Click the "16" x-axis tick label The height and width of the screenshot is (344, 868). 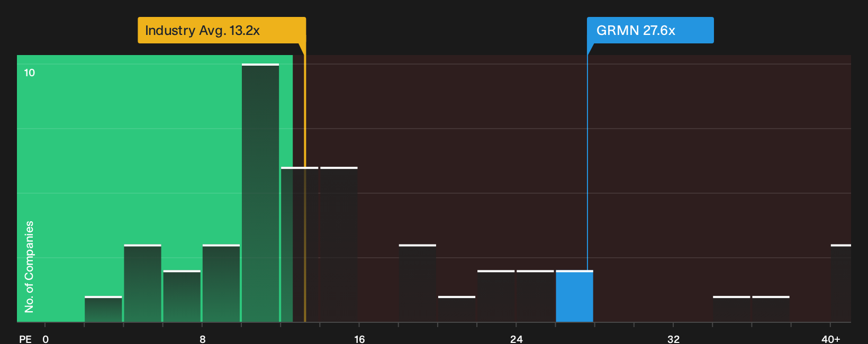359,339
